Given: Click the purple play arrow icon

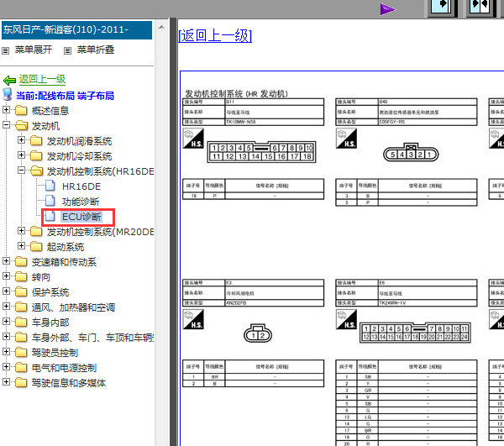Looking at the screenshot, I should (387, 9).
